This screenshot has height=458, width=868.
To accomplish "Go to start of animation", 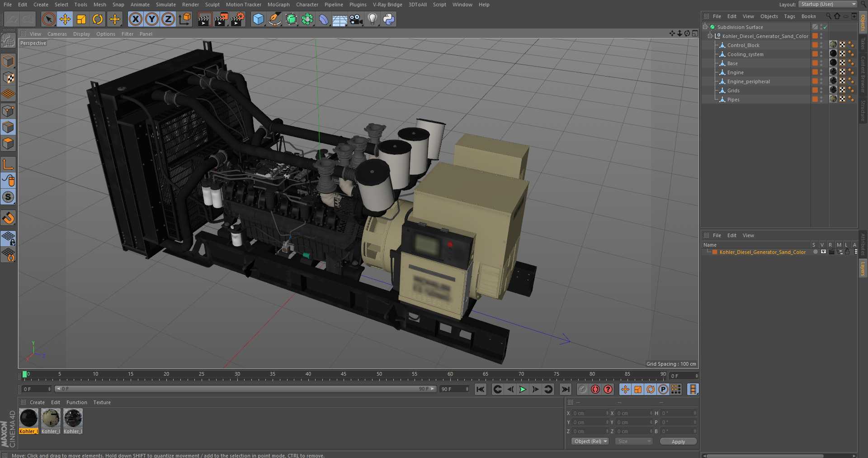I will 481,389.
